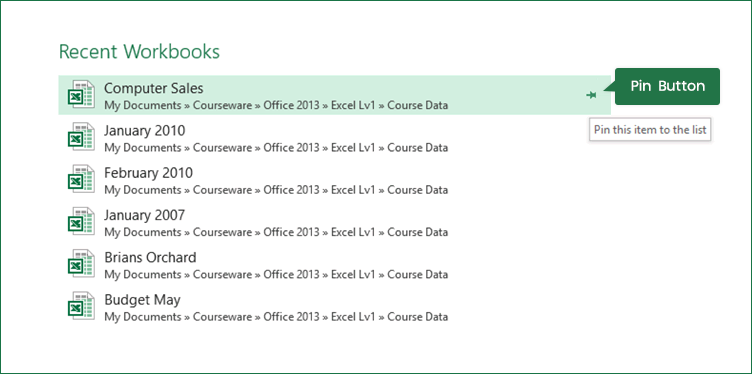
Task: Click the 'Pin this item to the list' tooltip
Action: pyautogui.click(x=650, y=129)
